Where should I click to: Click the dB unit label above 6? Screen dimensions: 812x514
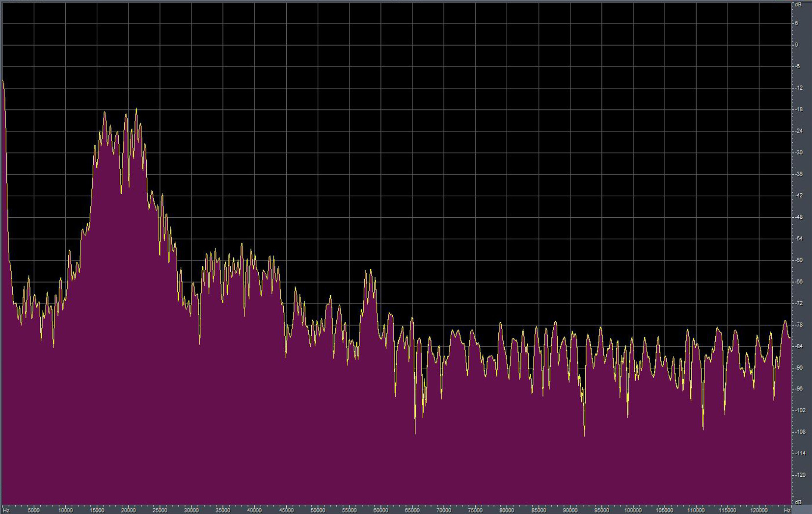point(798,5)
